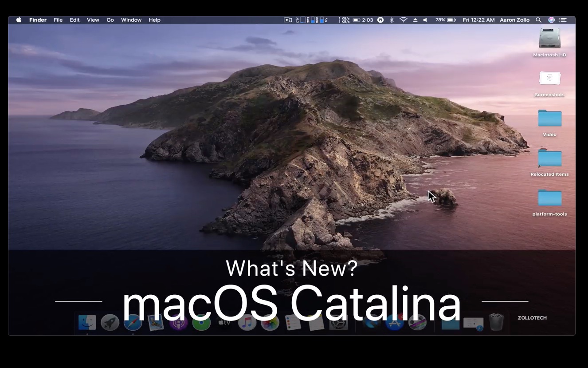The image size is (588, 368).
Task: Activate Siri from the menu bar
Action: [551, 20]
